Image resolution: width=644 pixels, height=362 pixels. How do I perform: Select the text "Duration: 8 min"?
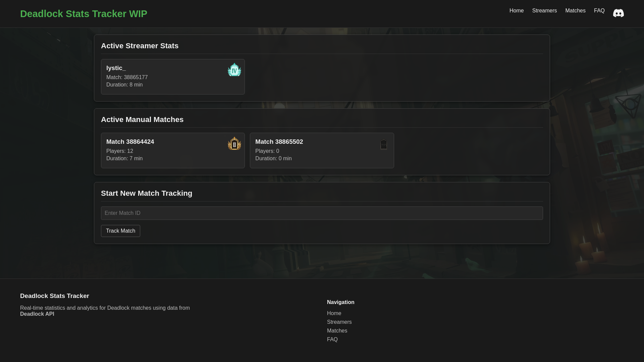pyautogui.click(x=124, y=85)
